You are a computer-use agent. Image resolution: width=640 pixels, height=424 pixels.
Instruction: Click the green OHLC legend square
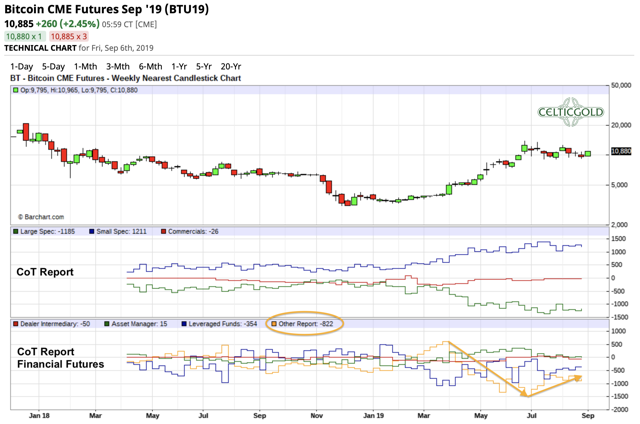pos(15,90)
